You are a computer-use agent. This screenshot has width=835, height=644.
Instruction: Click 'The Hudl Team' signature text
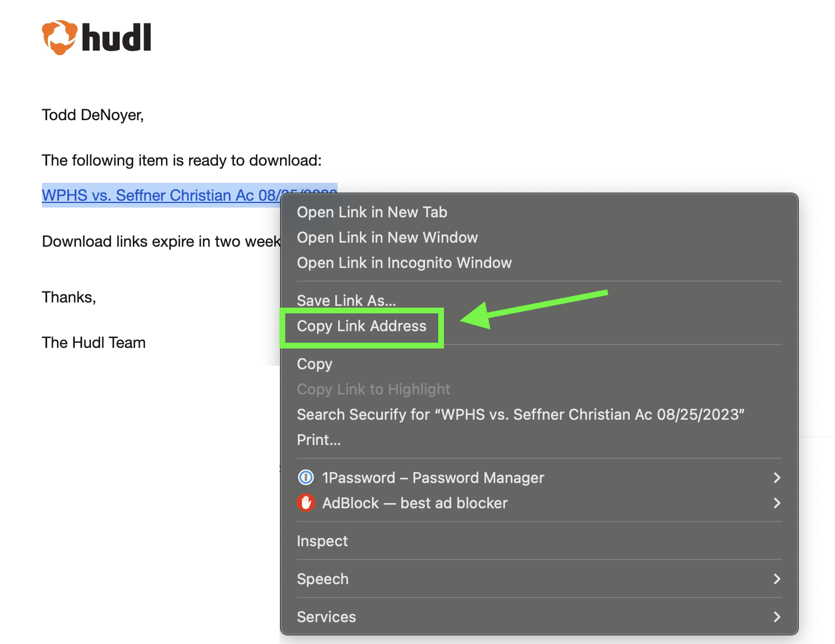(x=94, y=343)
